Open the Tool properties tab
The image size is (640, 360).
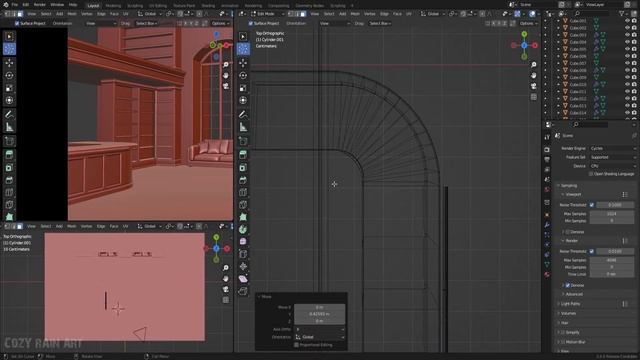(547, 138)
